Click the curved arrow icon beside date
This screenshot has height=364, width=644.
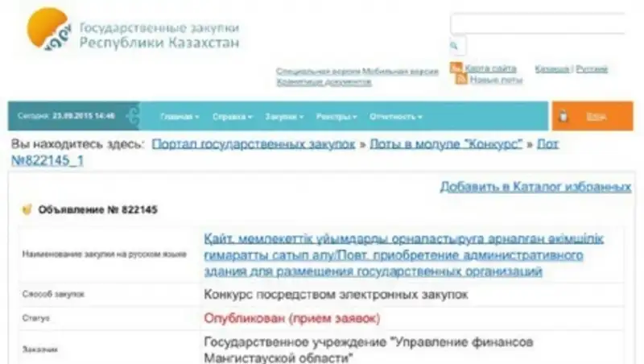click(x=131, y=116)
